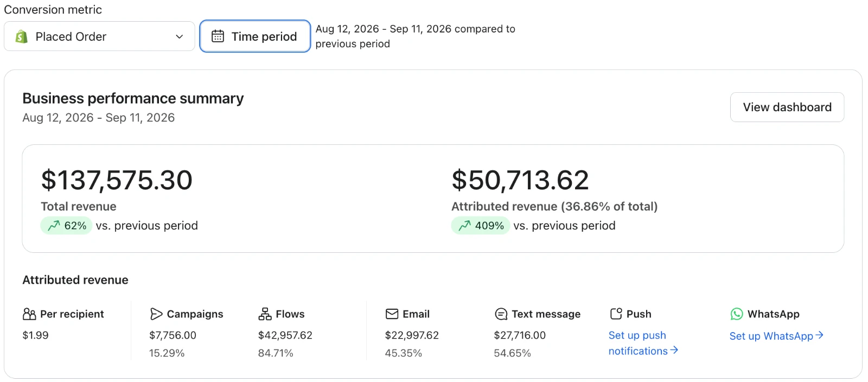Expand the chevron beside Placed Order
This screenshot has height=382, width=868.
pos(180,36)
